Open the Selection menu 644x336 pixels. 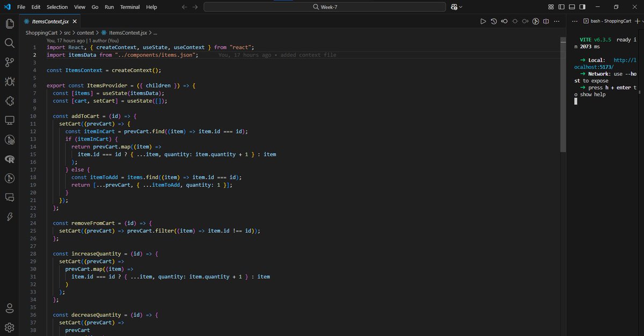tap(57, 7)
